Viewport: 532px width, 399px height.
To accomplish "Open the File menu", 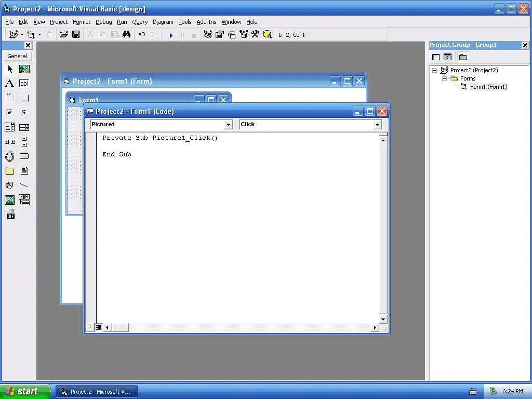I will (x=9, y=22).
